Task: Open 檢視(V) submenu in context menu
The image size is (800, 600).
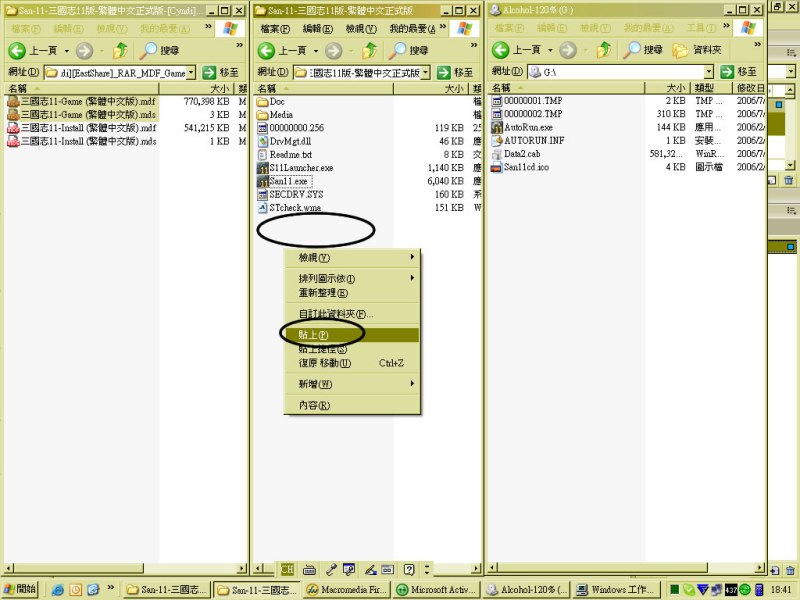Action: point(352,258)
